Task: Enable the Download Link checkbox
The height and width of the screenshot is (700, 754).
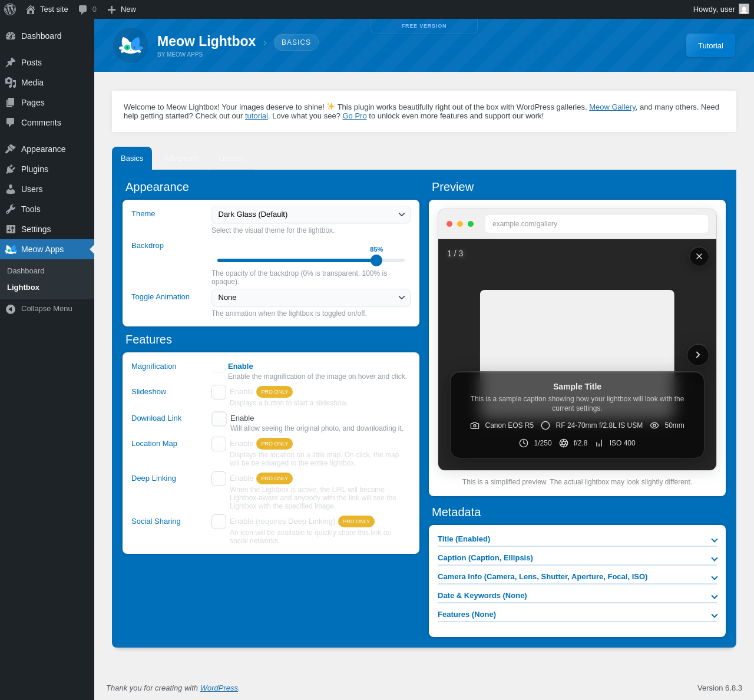Action: 219,419
